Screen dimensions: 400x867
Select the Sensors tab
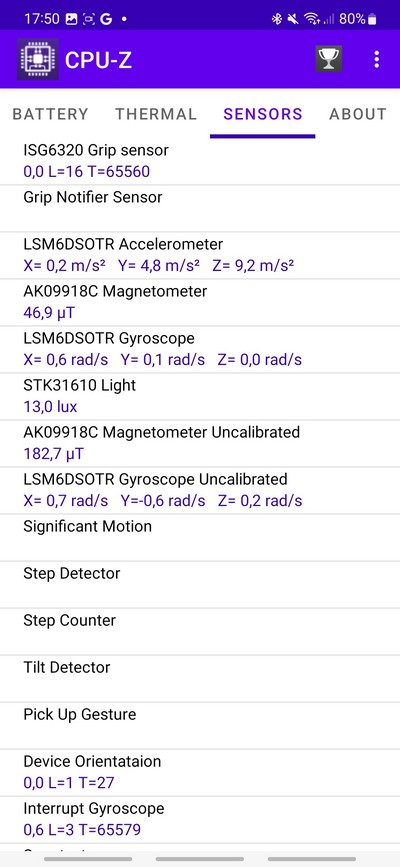263,114
